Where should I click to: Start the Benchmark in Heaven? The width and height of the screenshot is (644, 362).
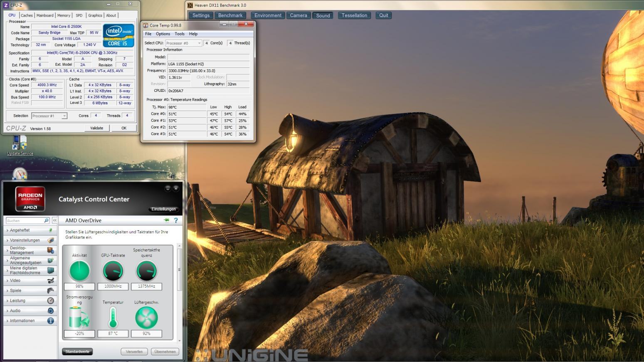point(230,15)
